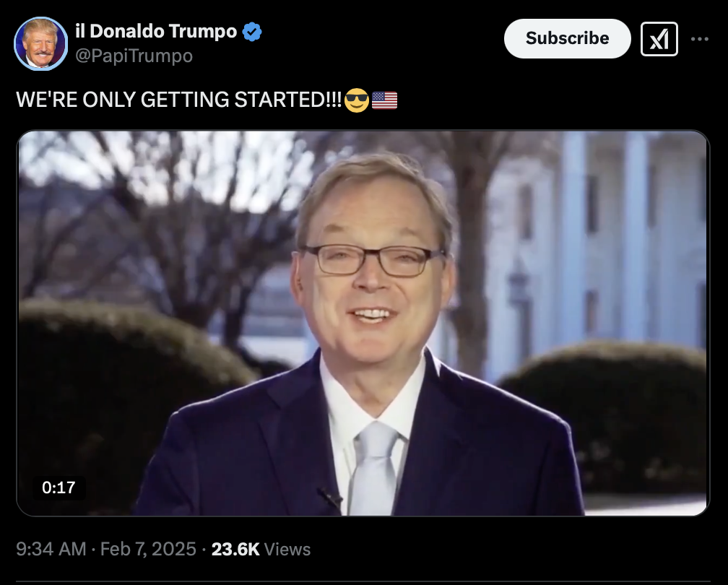View the 23.6K views count
Image resolution: width=728 pixels, height=585 pixels.
tap(235, 549)
